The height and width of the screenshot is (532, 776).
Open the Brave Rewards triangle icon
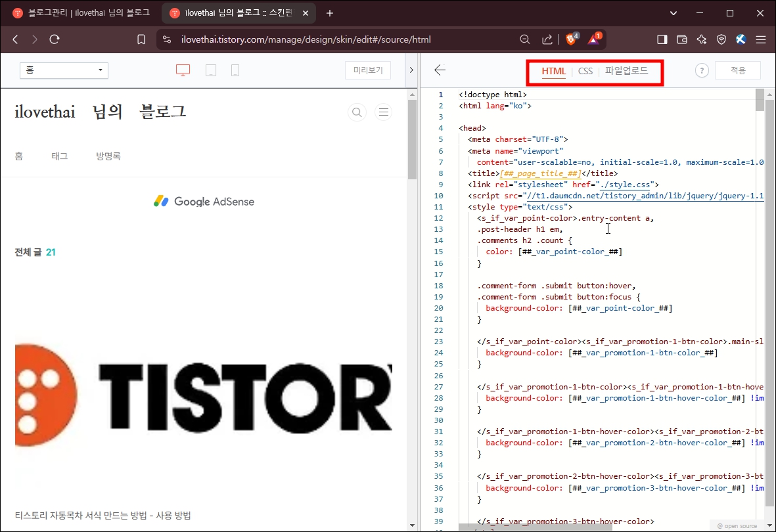click(x=594, y=39)
